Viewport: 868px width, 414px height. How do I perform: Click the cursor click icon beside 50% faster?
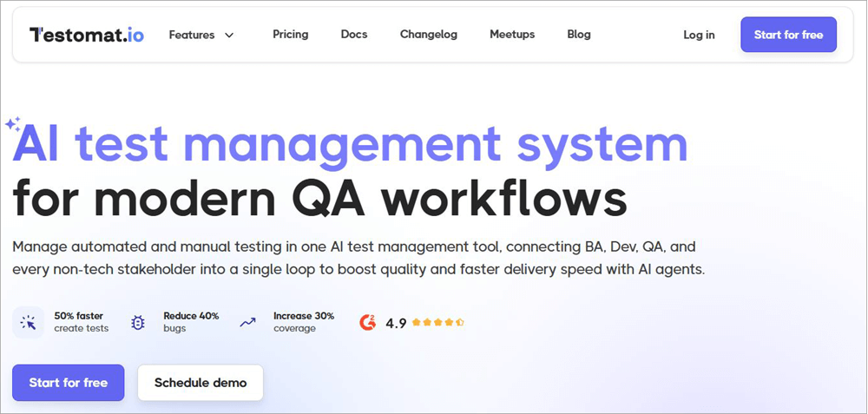click(29, 323)
